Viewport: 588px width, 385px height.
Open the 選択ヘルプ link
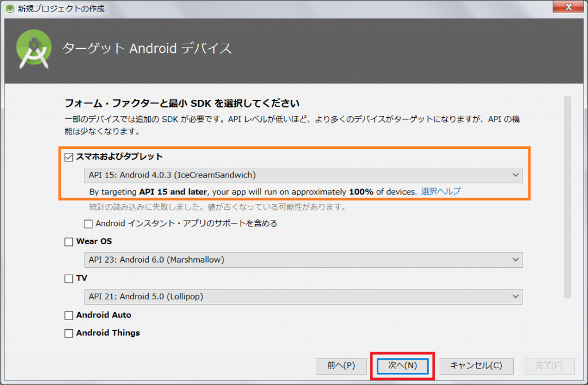(x=442, y=191)
